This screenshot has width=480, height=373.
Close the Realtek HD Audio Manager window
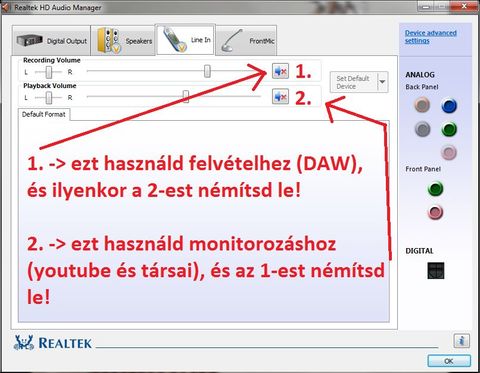(465, 6)
